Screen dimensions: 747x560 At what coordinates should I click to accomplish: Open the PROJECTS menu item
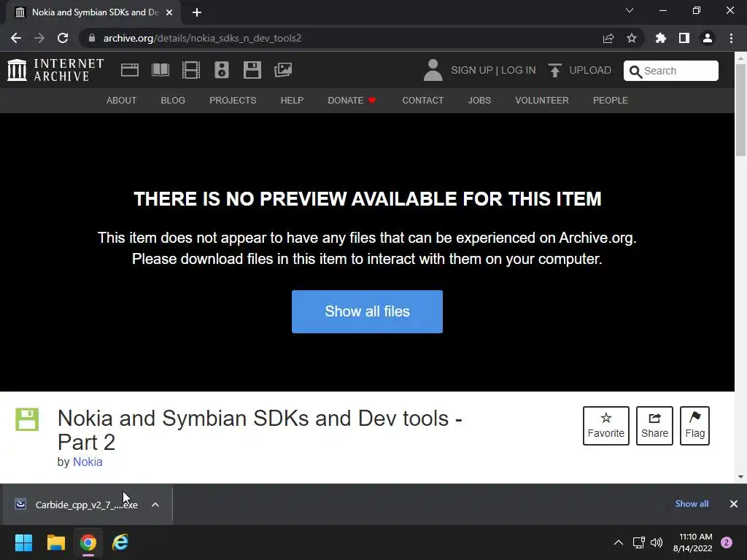coord(233,101)
